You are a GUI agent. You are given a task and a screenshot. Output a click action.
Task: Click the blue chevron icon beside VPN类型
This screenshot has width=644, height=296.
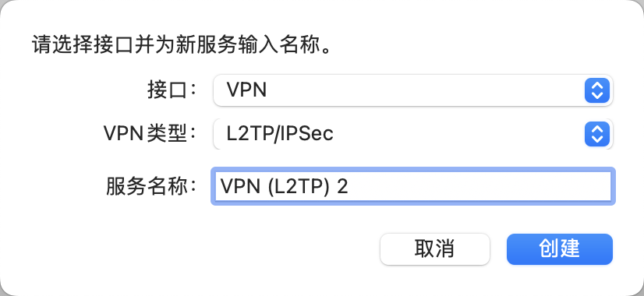tap(596, 134)
